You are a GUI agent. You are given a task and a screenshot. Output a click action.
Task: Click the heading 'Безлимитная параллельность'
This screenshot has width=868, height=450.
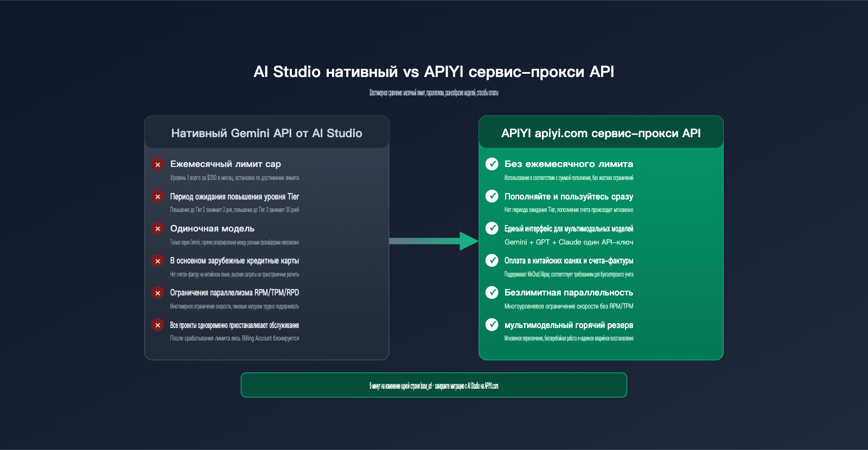coord(569,293)
